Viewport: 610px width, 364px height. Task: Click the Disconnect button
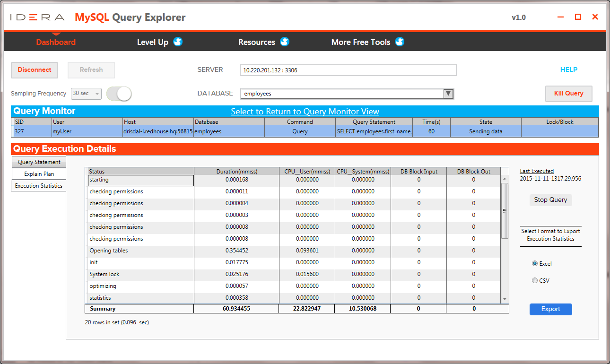click(34, 70)
